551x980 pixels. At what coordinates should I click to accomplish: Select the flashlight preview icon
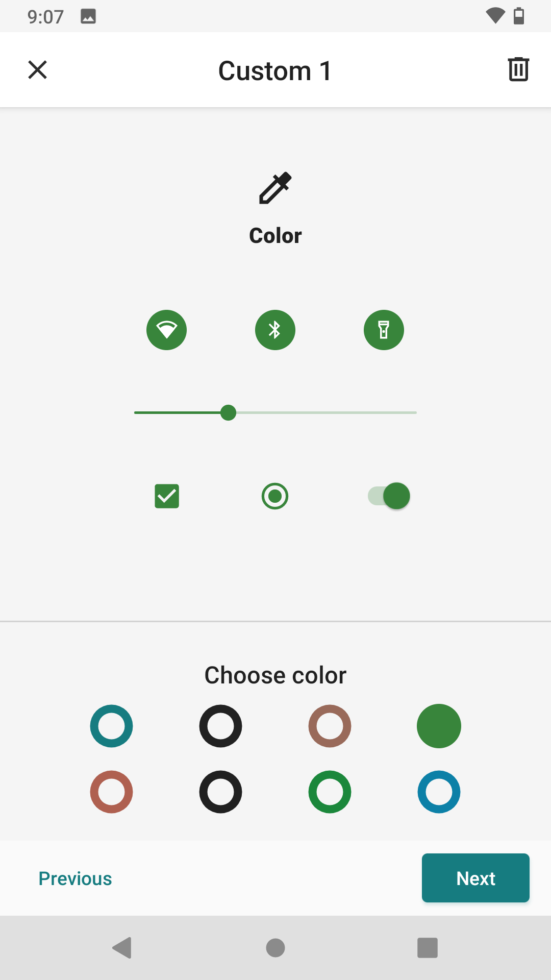point(384,330)
